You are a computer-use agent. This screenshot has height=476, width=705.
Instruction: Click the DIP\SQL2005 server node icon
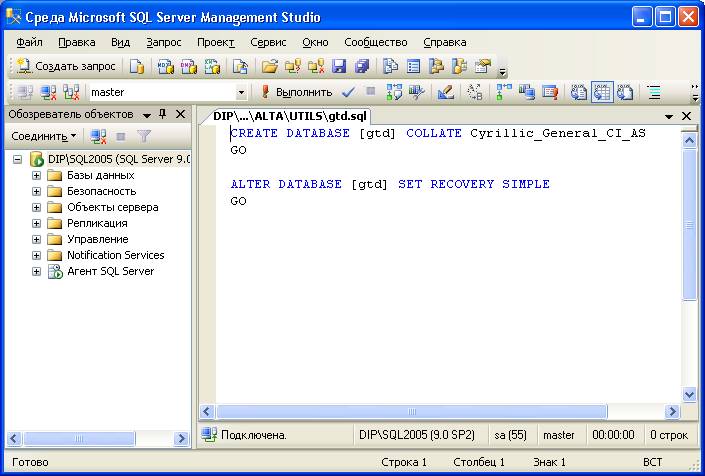coord(37,159)
